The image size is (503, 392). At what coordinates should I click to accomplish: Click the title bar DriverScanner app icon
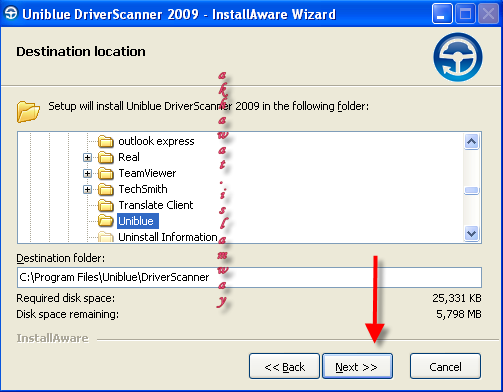pos(11,14)
